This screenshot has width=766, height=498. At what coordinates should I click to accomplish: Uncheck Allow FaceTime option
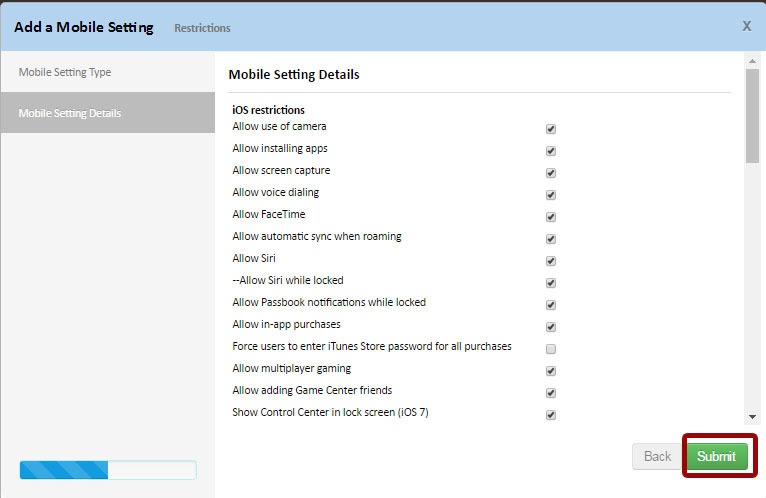[x=551, y=217]
